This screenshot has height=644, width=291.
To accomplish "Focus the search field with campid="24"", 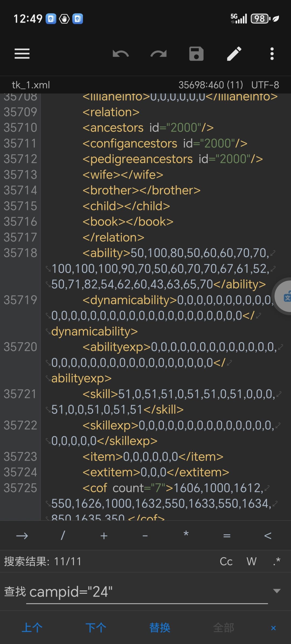I will click(x=147, y=592).
